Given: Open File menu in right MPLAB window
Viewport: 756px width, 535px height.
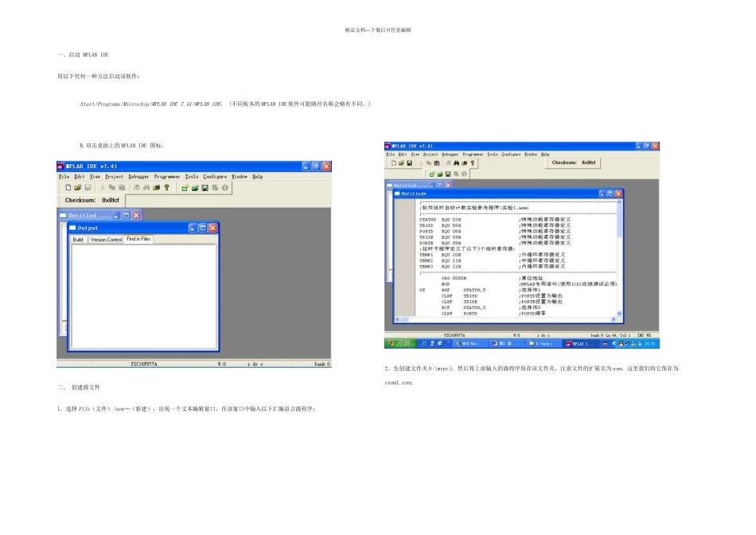Looking at the screenshot, I should [391, 154].
